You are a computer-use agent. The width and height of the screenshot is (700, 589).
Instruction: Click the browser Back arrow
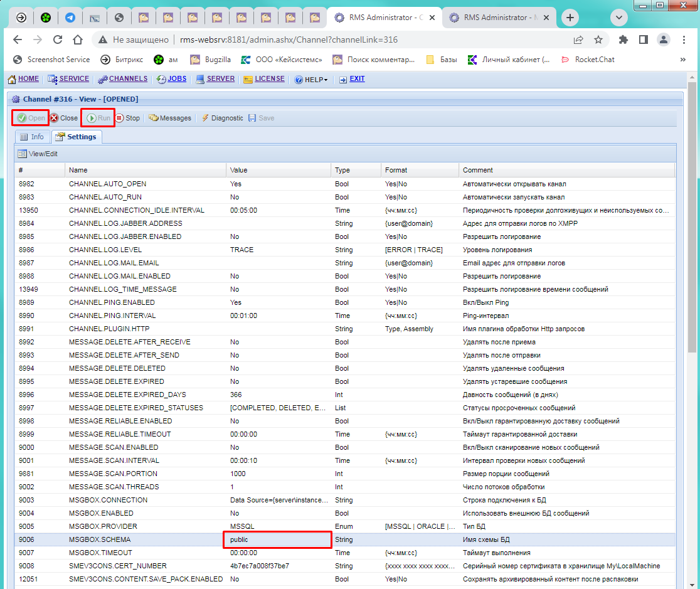(18, 40)
